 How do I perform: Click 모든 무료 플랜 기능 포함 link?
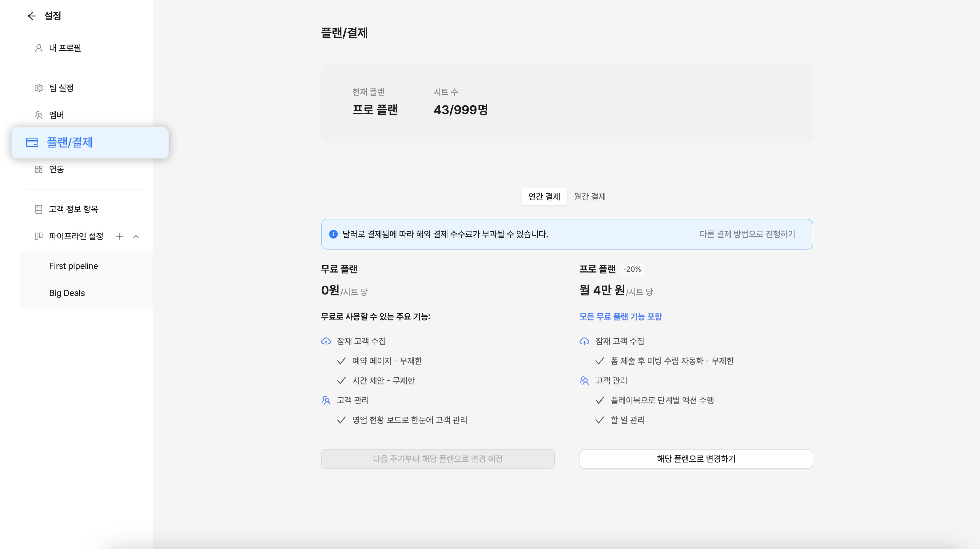pyautogui.click(x=620, y=316)
